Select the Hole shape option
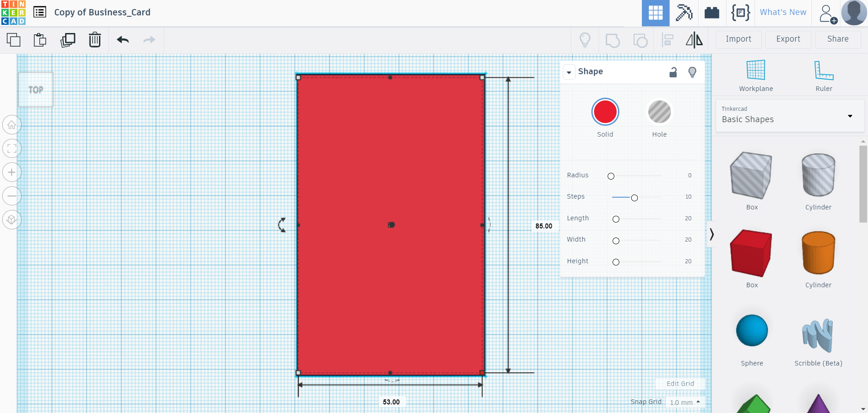The width and height of the screenshot is (868, 413). (x=659, y=112)
